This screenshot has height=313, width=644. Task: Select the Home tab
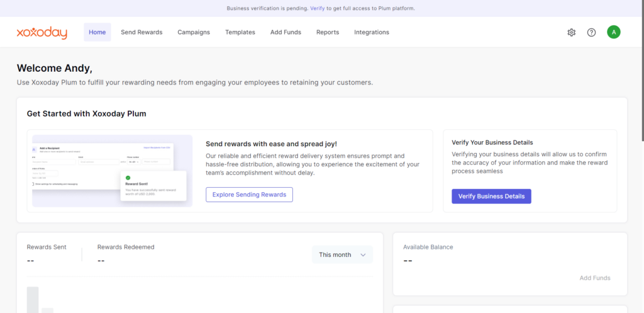97,32
